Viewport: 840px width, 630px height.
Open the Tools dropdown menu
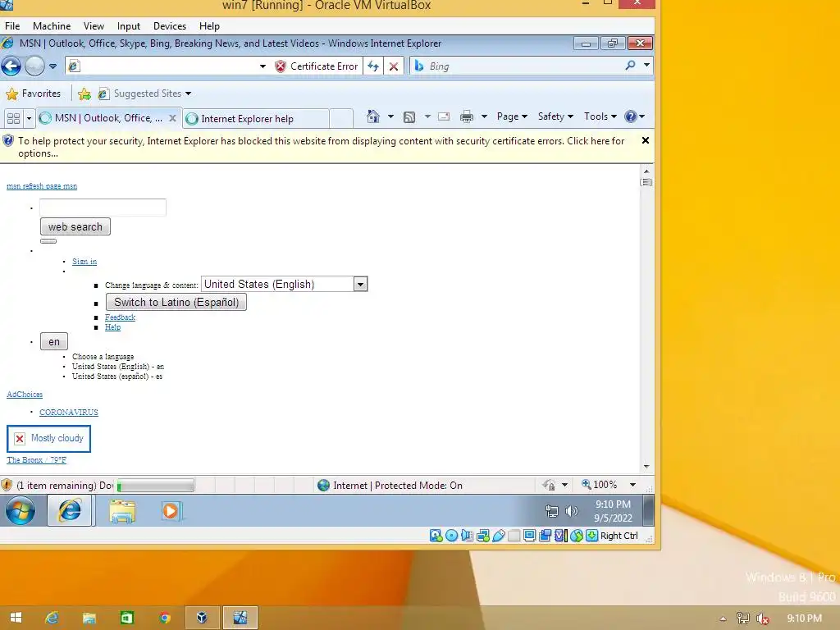[600, 116]
